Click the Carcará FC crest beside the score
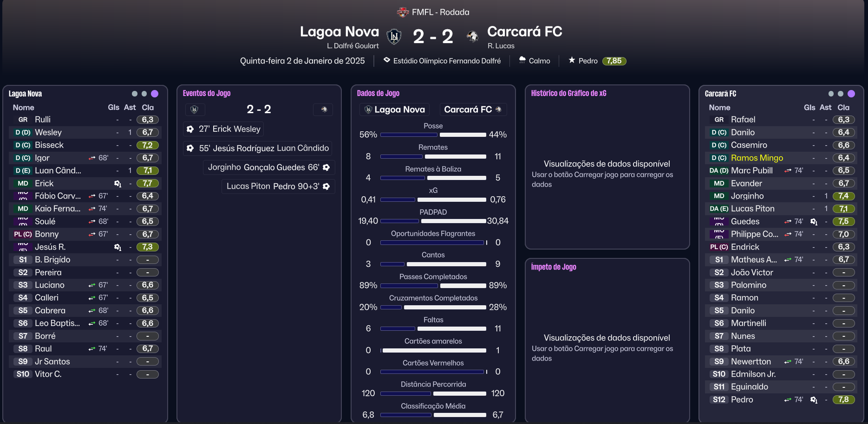 pos(473,36)
